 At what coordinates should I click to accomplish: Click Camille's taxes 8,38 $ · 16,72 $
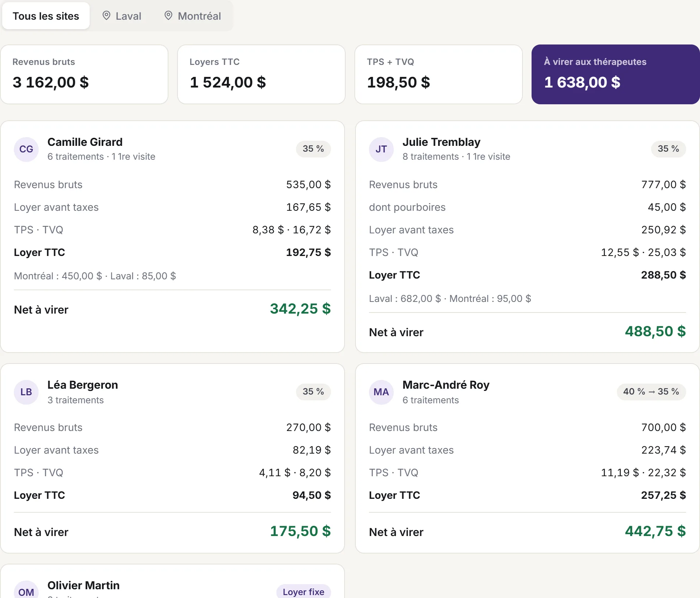[x=292, y=230]
